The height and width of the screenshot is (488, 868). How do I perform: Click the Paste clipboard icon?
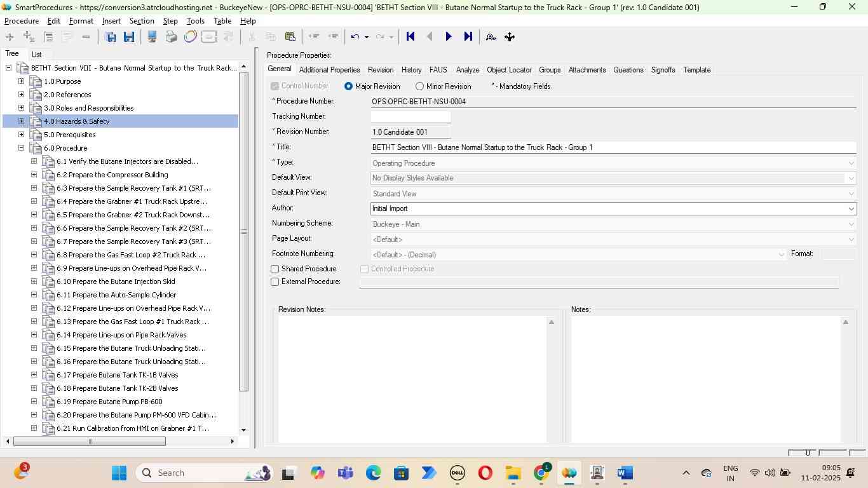point(290,37)
